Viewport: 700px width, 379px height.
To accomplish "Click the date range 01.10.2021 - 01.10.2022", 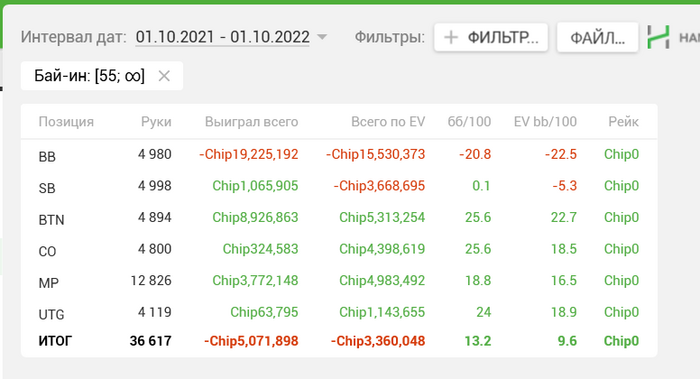I will [223, 37].
